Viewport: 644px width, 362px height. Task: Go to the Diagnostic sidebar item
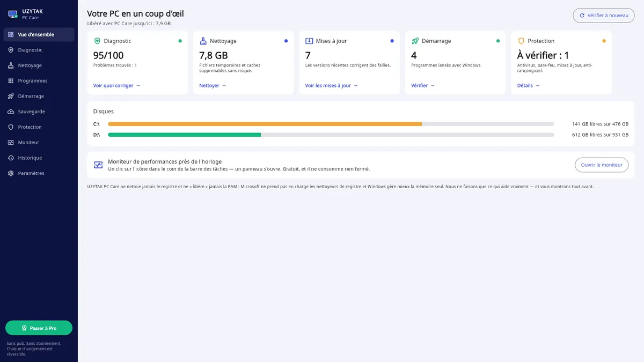pos(39,50)
